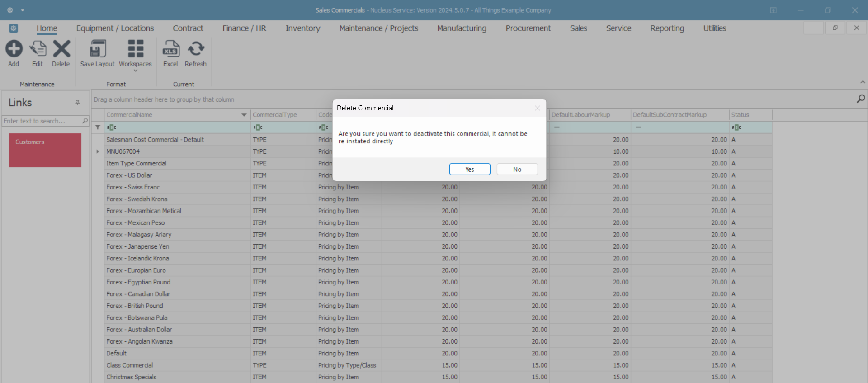Close the Delete Commercial dialog
Screen dimensions: 868x383
[x=537, y=108]
